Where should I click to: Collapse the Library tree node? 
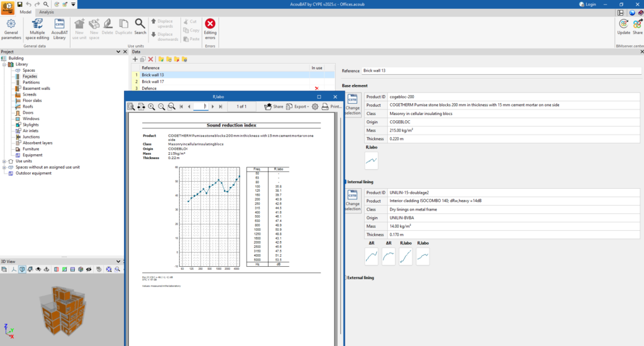click(4, 64)
